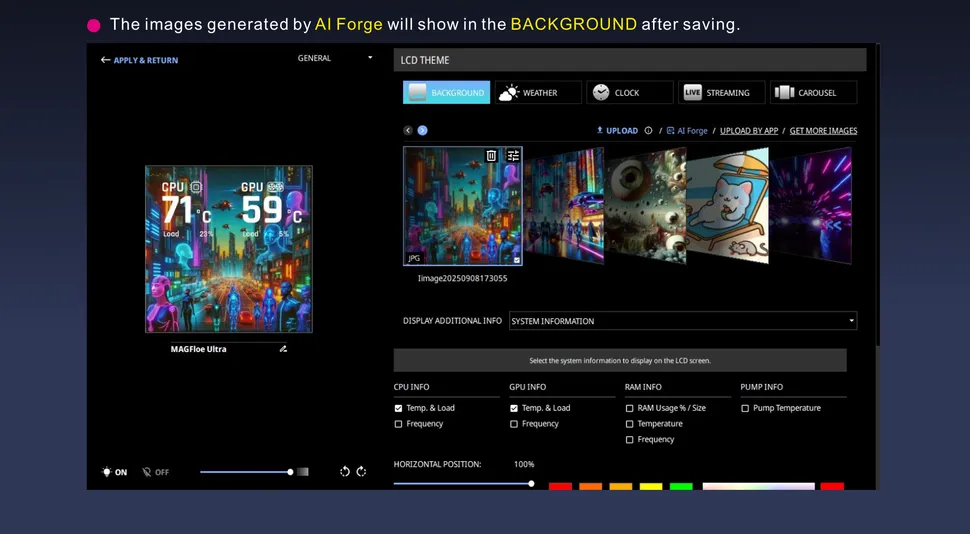
Task: Rotate the LCD display counterclockwise
Action: pos(345,472)
